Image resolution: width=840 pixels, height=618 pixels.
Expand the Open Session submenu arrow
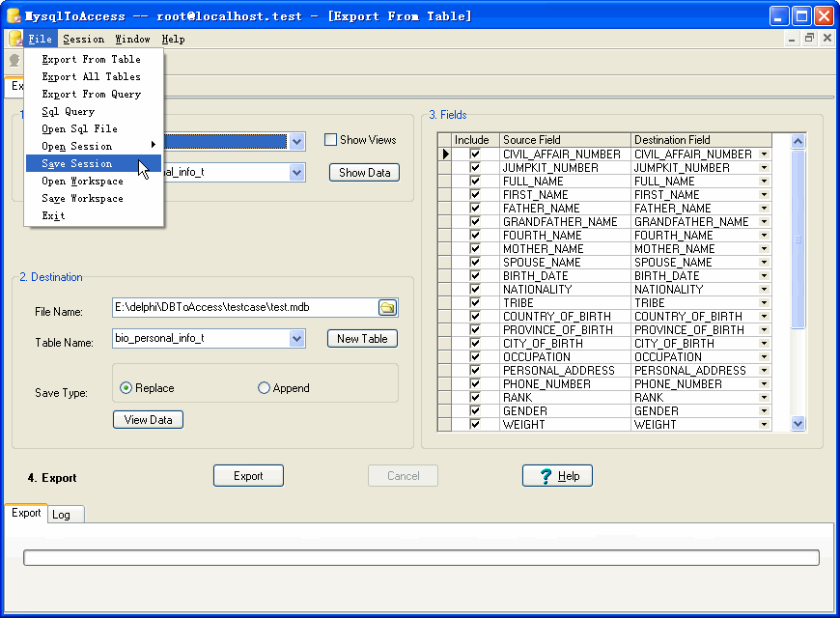click(154, 144)
